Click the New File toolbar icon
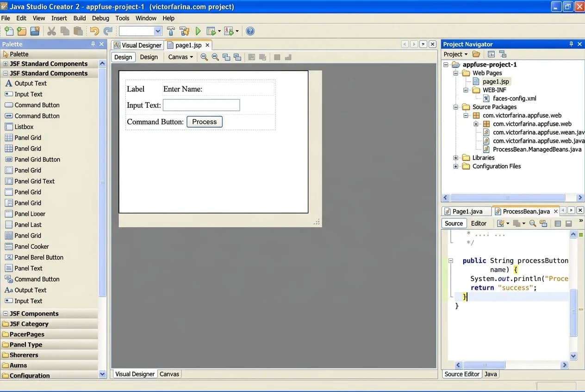Screen dimensions: 585x392 tap(9, 31)
